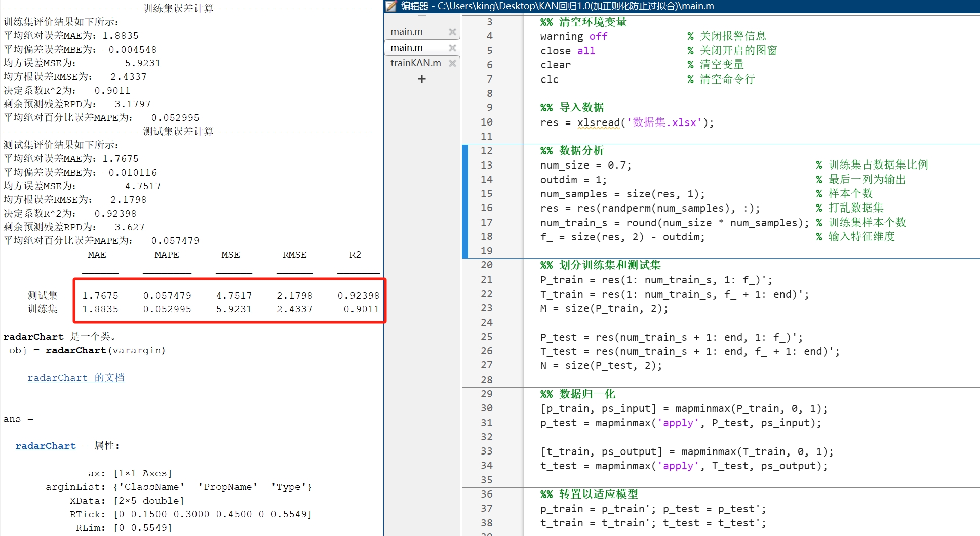Viewport: 980px width, 536px height.
Task: Click the RMSE column header in results table
Action: pos(294,255)
